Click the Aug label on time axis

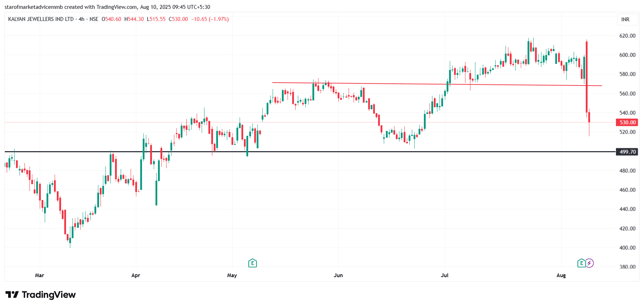561,275
